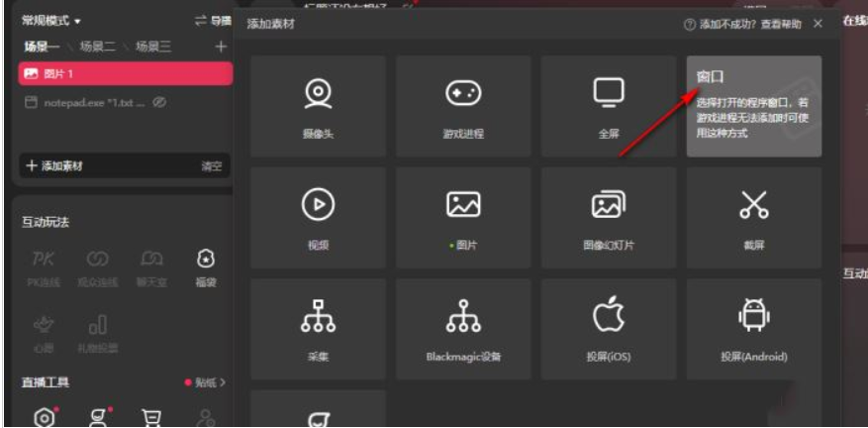
Task: Open 聊天室 chat room
Action: [x=151, y=267]
